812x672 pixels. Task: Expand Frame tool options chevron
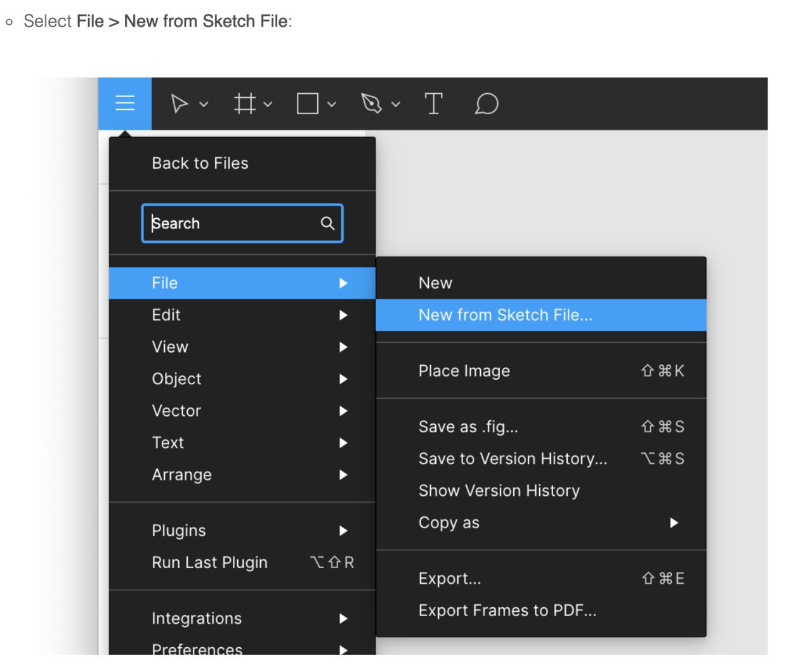pyautogui.click(x=268, y=104)
